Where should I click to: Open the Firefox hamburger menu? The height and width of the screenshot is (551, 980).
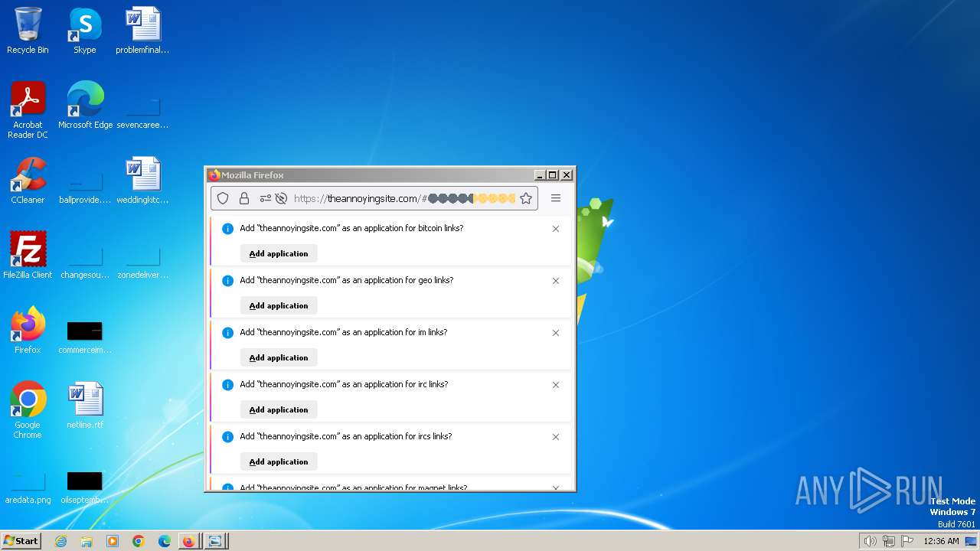coord(556,198)
